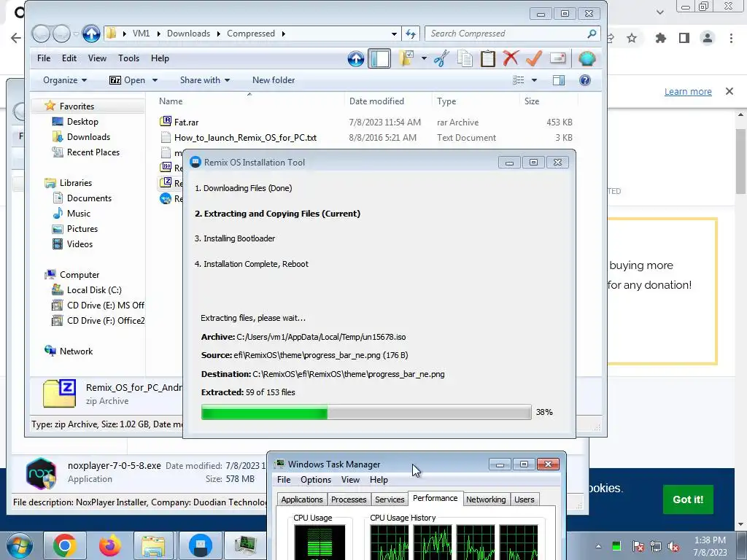Open the view options dropdown arrow

pos(534,80)
